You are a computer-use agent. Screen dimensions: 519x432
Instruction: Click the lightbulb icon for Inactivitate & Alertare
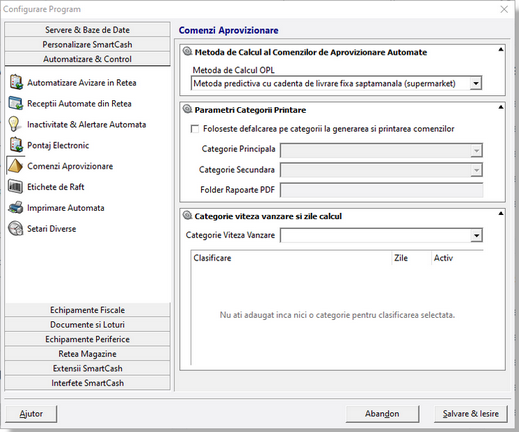14,124
